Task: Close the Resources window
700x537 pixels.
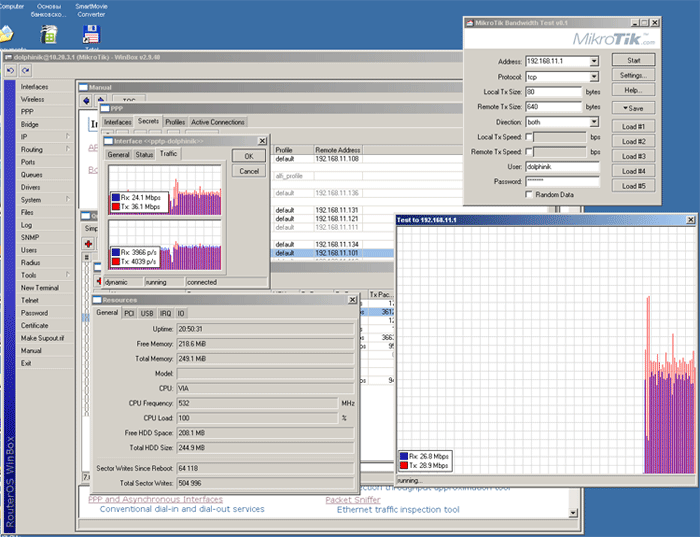Action: (x=353, y=300)
